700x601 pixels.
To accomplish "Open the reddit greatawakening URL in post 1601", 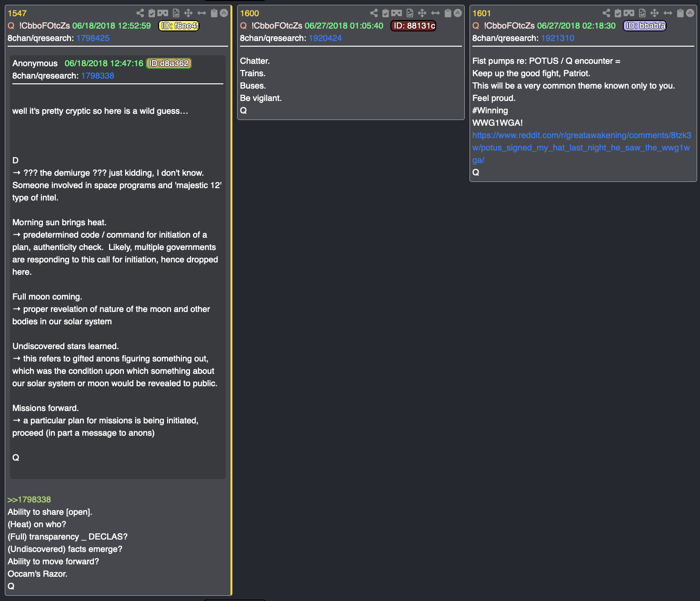I will (581, 148).
